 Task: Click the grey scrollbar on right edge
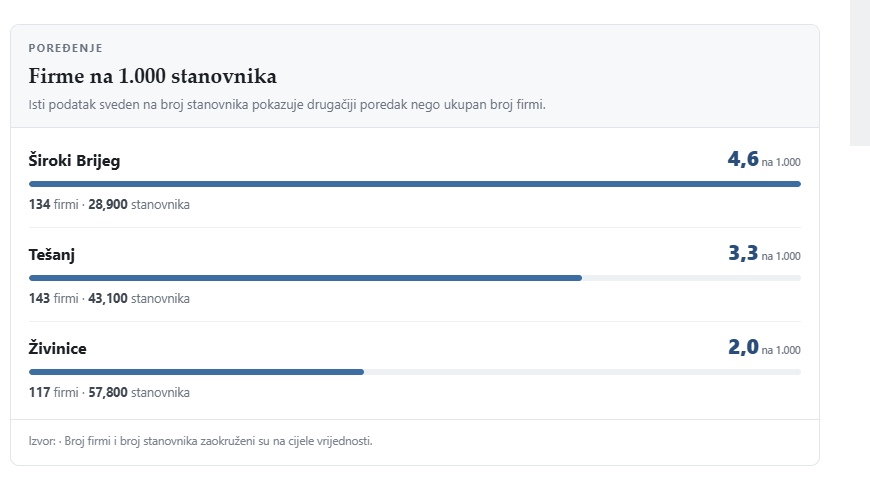(860, 73)
